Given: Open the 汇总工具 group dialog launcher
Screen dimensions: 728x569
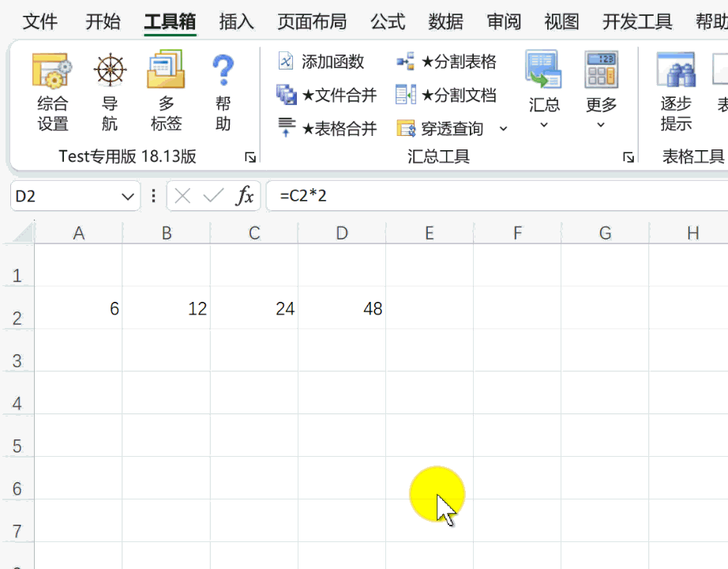Looking at the screenshot, I should pos(629,157).
